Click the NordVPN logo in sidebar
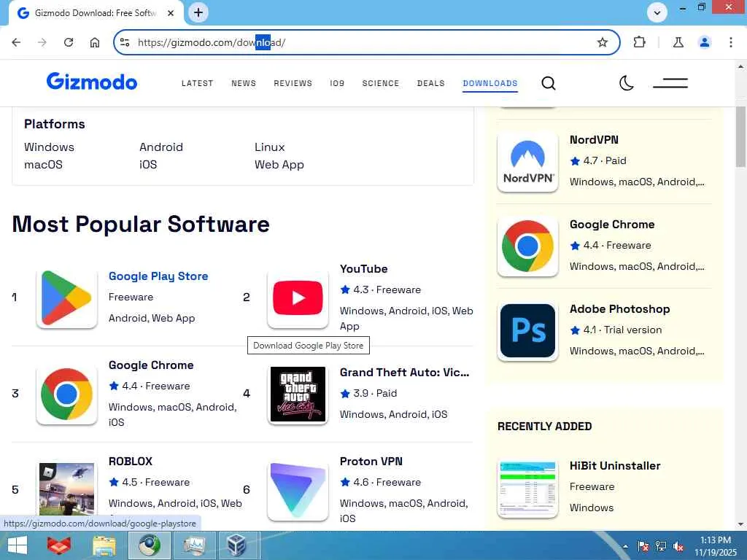Screen dimensions: 747x560 (527, 162)
